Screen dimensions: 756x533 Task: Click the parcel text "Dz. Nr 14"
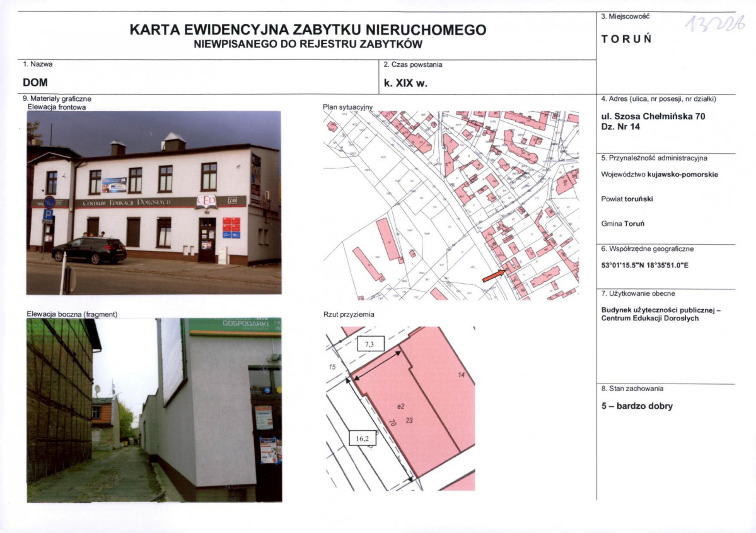620,127
